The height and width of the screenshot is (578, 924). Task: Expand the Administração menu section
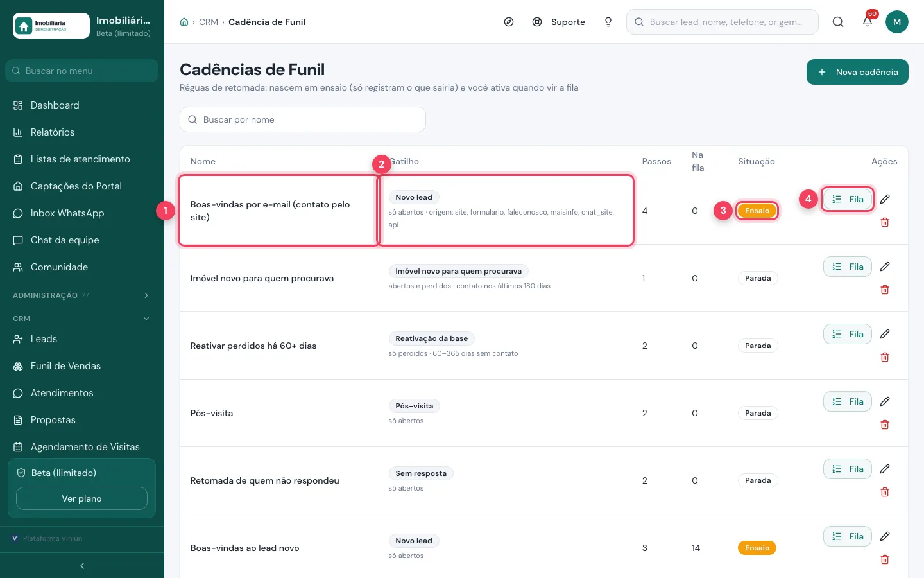[81, 295]
